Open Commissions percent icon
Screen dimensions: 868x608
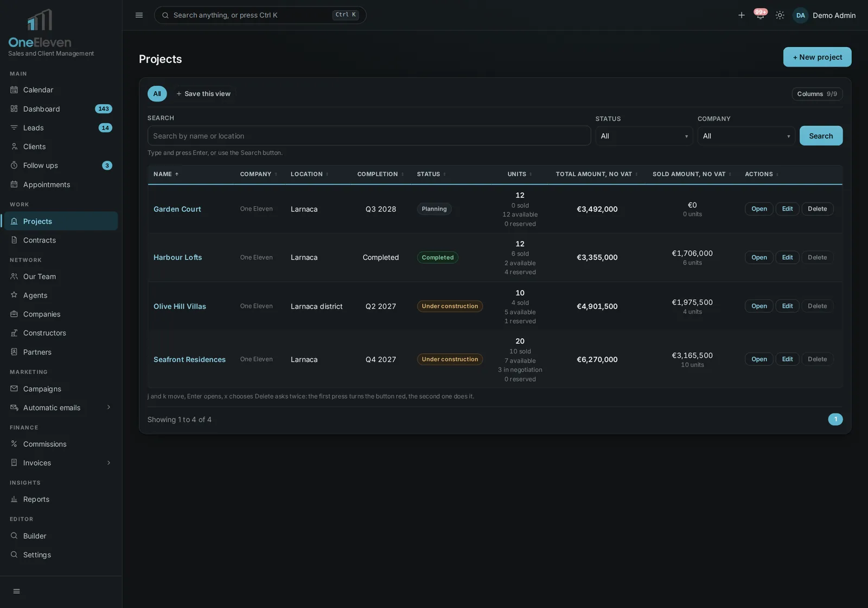click(14, 444)
